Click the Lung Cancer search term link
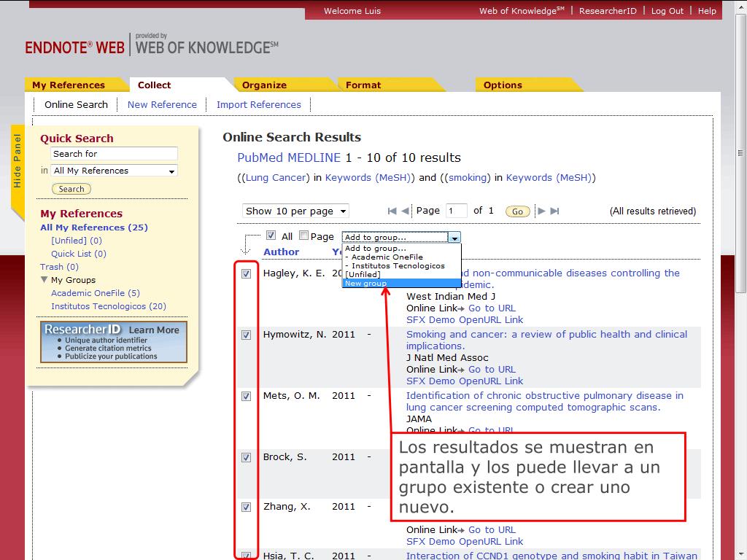This screenshot has width=747, height=560. pyautogui.click(x=276, y=178)
